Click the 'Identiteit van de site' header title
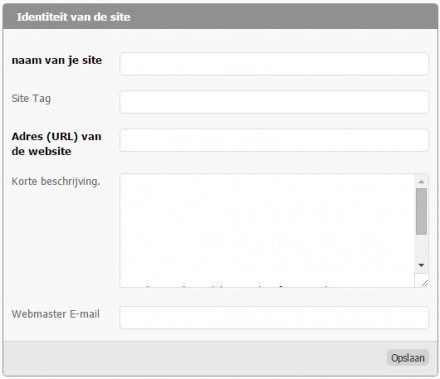The image size is (440, 379). pos(73,17)
